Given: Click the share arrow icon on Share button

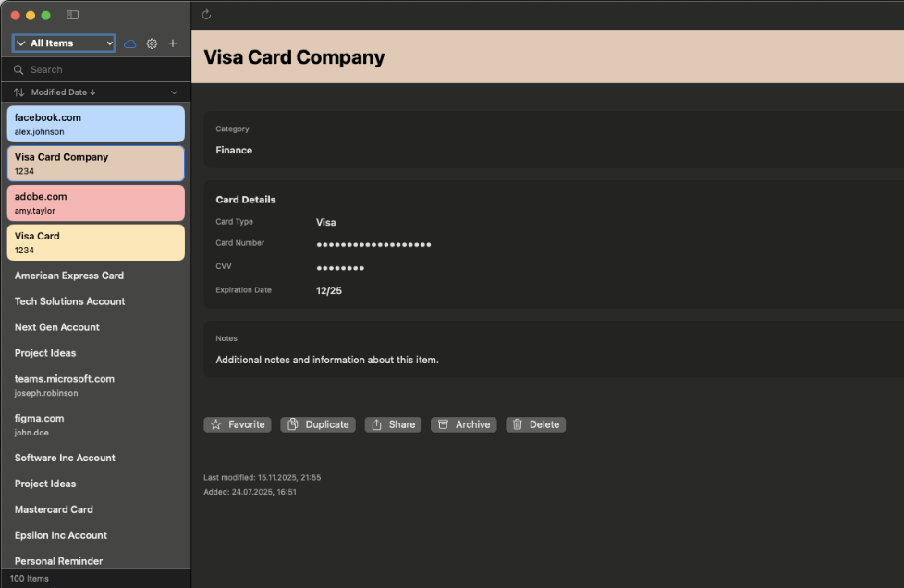Looking at the screenshot, I should point(378,424).
